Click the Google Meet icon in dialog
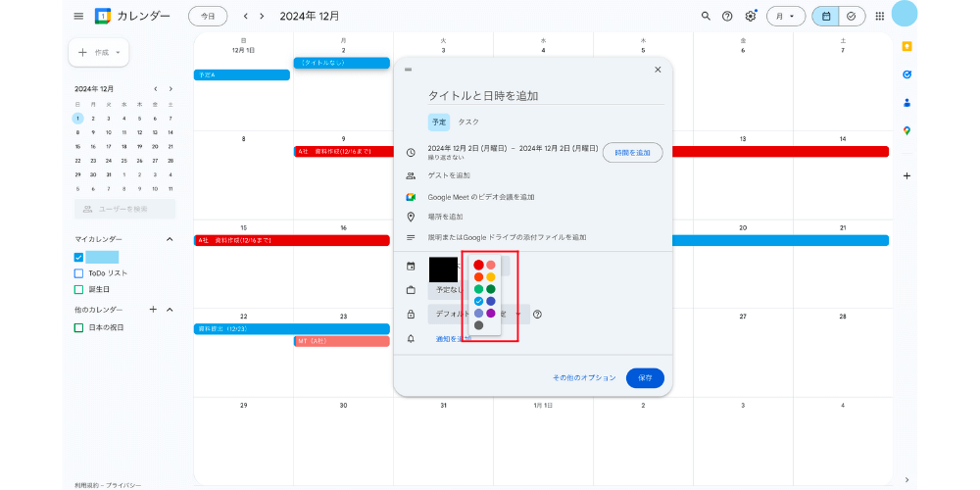The image size is (980, 490). point(411,197)
